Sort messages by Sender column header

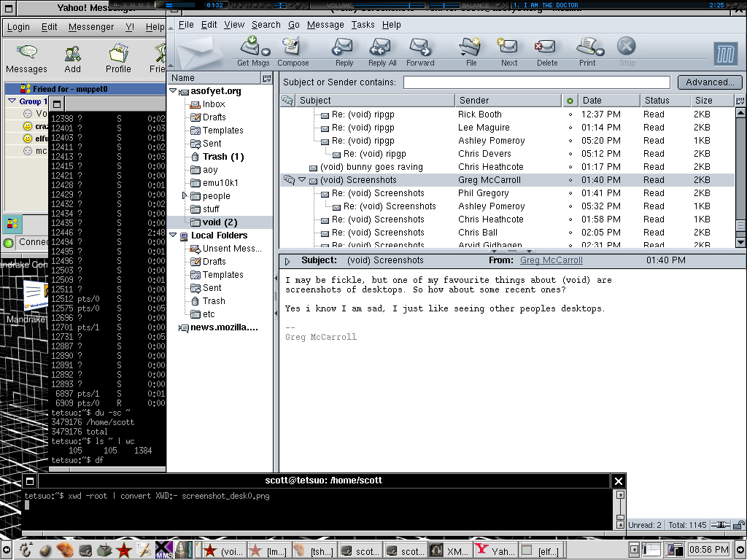[508, 101]
